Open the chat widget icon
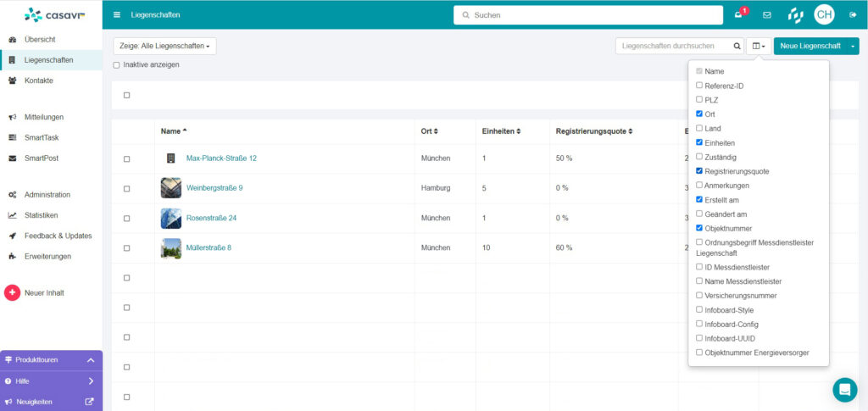Viewport: 868px width, 411px height. pyautogui.click(x=844, y=389)
